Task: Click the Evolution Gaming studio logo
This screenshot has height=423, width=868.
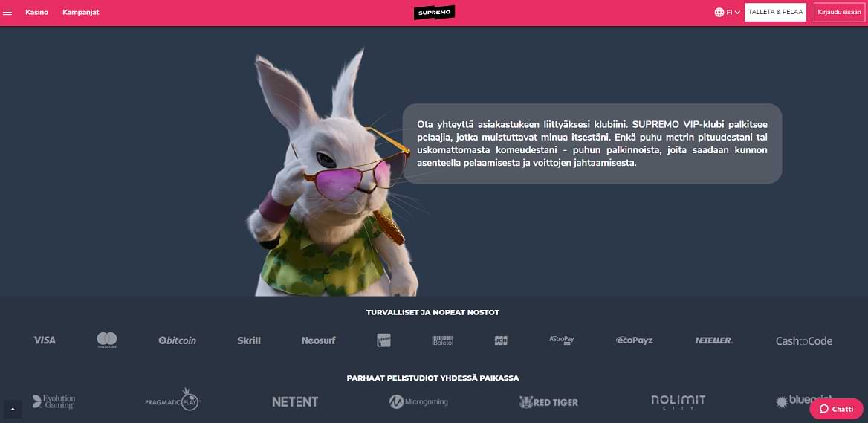Action: tap(54, 402)
